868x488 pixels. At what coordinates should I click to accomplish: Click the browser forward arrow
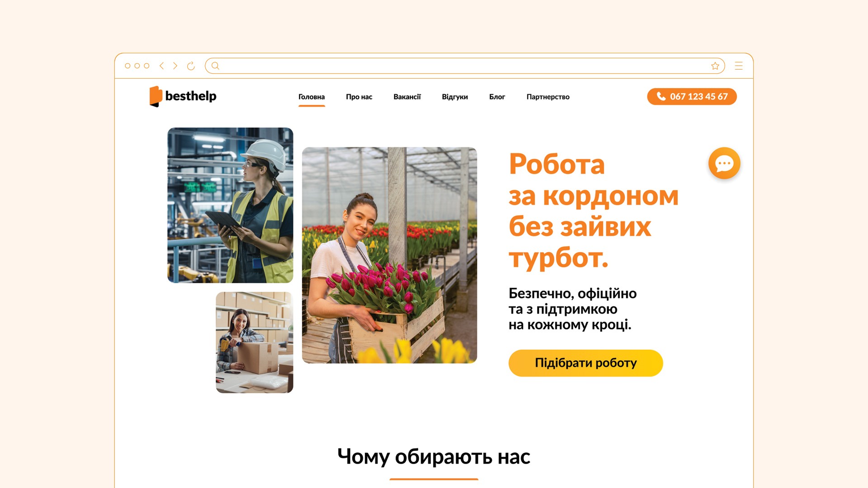175,66
